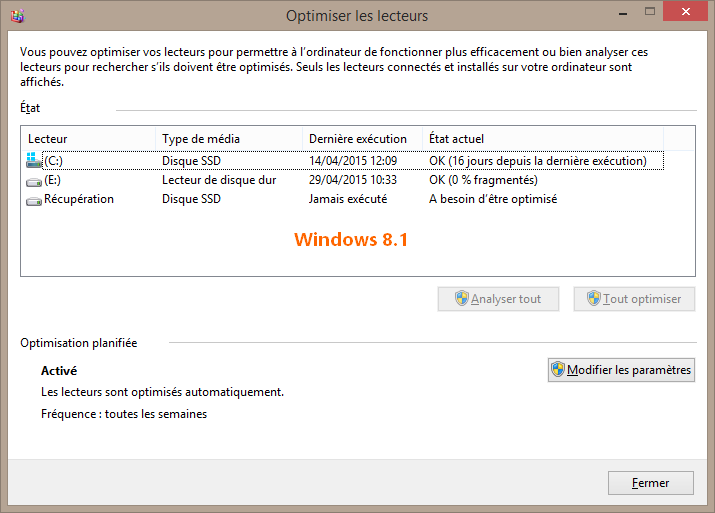
Task: Click the Analyser tout button
Action: point(498,299)
